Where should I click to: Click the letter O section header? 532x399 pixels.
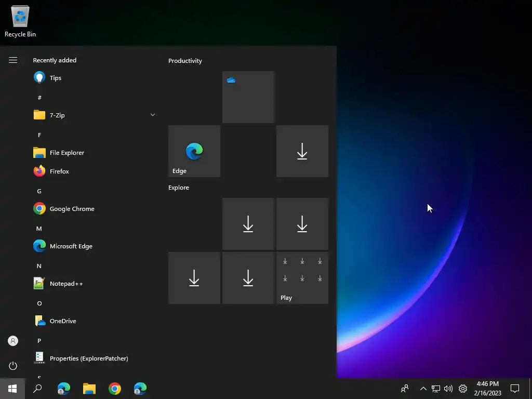tap(39, 303)
